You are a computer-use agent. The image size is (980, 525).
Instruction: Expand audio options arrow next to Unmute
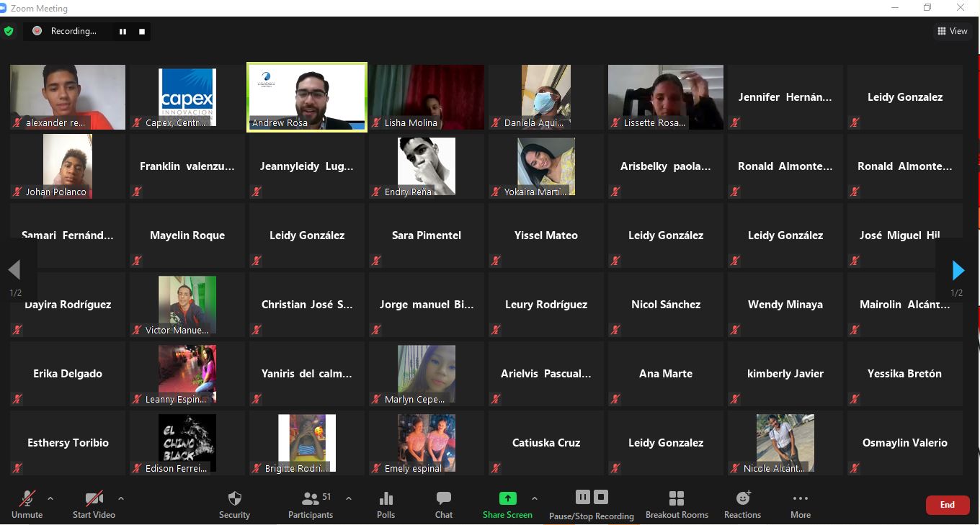coord(50,498)
